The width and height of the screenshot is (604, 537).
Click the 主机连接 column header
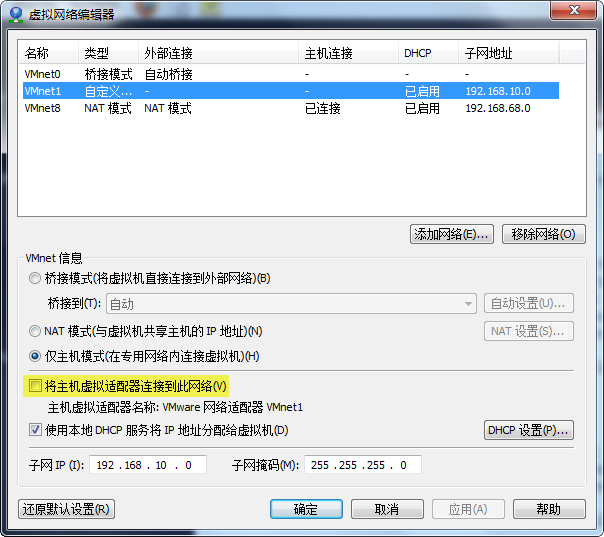(348, 53)
